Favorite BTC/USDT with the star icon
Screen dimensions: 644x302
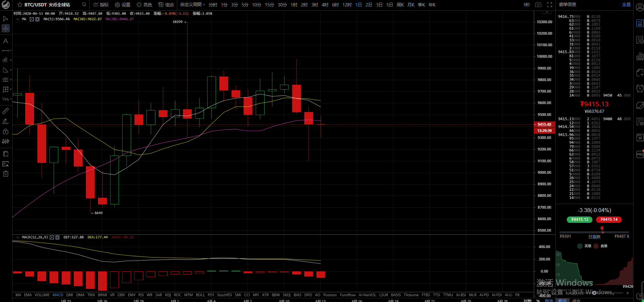click(20, 5)
